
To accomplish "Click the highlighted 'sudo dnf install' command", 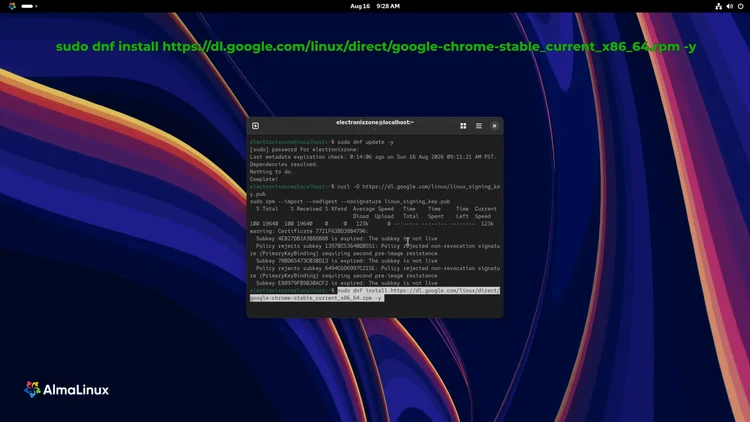I will coord(375,294).
